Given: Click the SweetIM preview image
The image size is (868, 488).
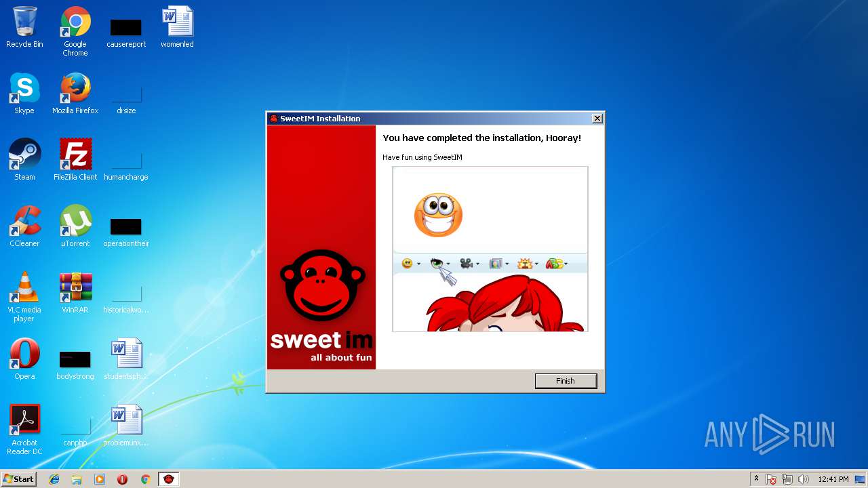Looking at the screenshot, I should [x=490, y=249].
